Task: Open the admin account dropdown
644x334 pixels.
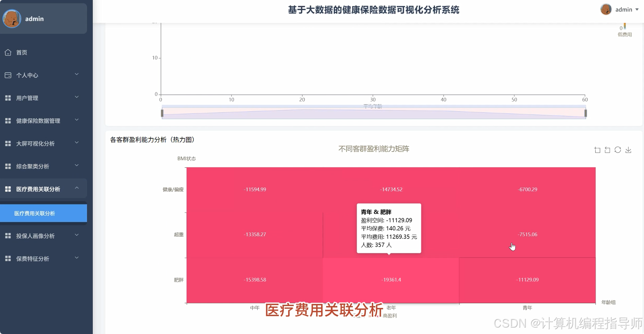Action: click(x=627, y=9)
